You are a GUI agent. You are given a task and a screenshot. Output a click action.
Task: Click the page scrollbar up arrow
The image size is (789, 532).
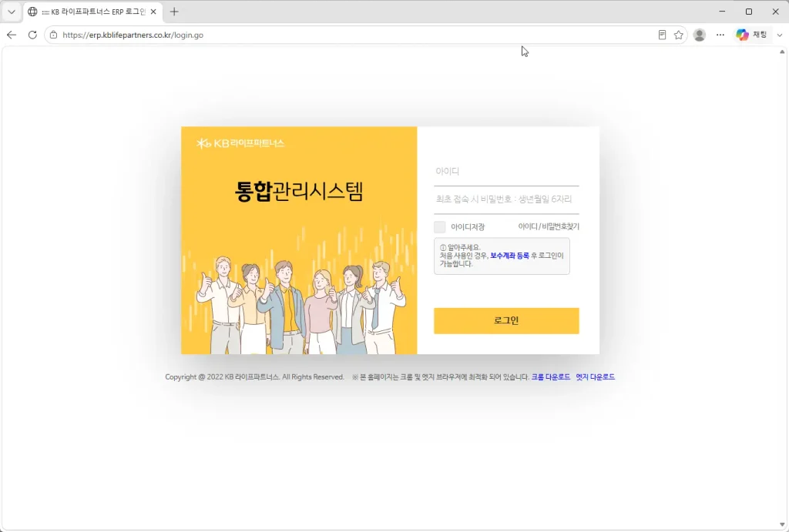(x=782, y=52)
